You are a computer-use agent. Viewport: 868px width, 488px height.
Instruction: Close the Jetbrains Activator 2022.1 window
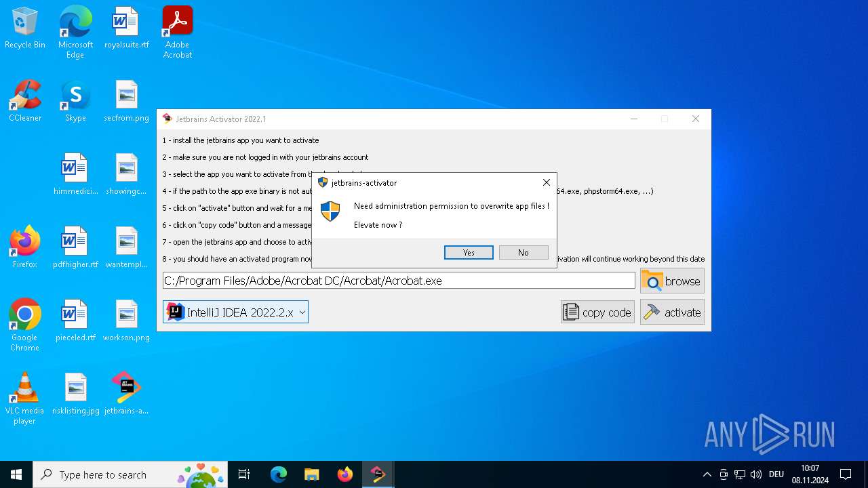[696, 119]
